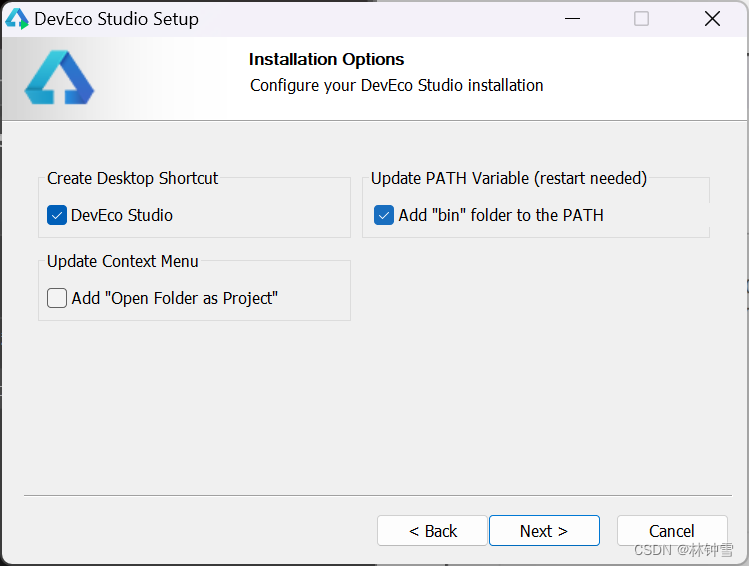Close the DevEco Studio Setup dialog
749x566 pixels.
pos(712,19)
